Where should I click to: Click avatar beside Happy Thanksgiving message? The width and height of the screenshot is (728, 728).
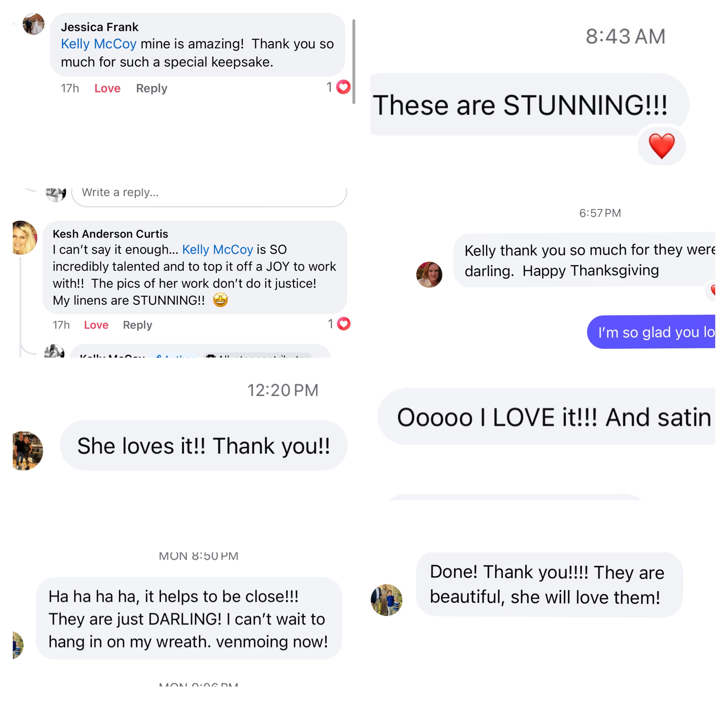(429, 274)
